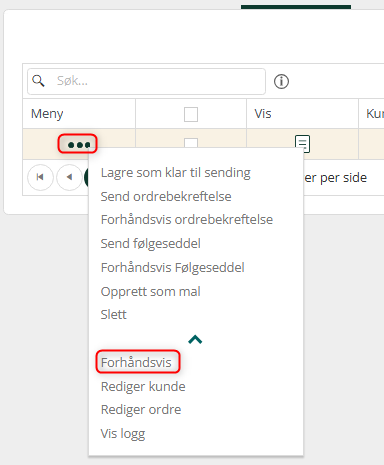Select Forhåndsvis Følgeseddel
384x465 pixels.
click(x=173, y=268)
